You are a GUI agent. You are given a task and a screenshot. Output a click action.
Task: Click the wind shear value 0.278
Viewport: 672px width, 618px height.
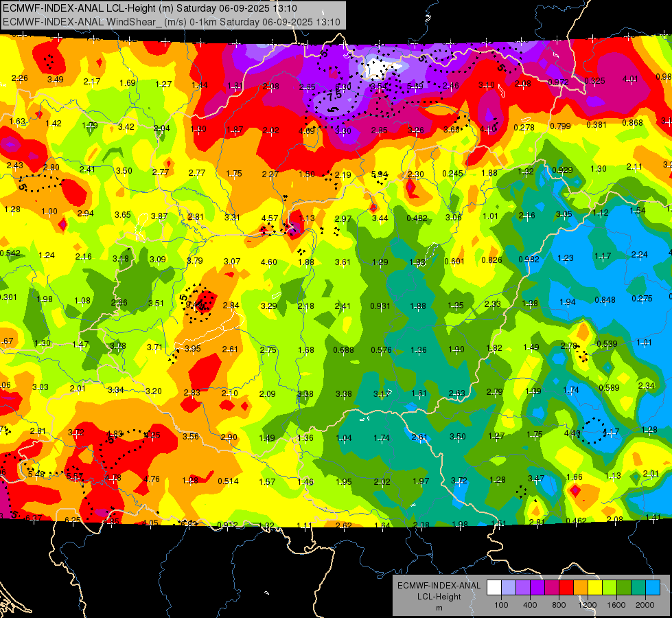pyautogui.click(x=524, y=127)
